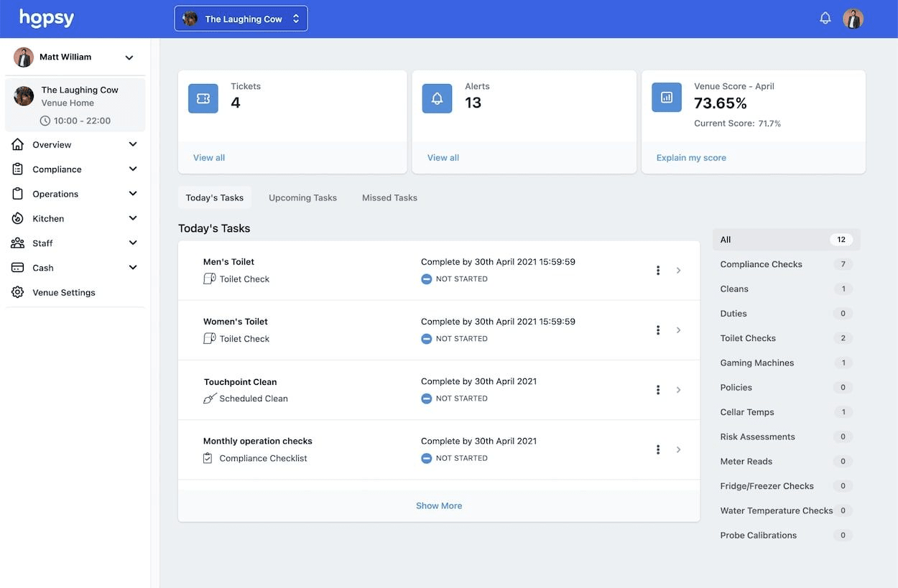The width and height of the screenshot is (898, 588).
Task: Click the hopsy logo in the header
Action: click(x=46, y=17)
